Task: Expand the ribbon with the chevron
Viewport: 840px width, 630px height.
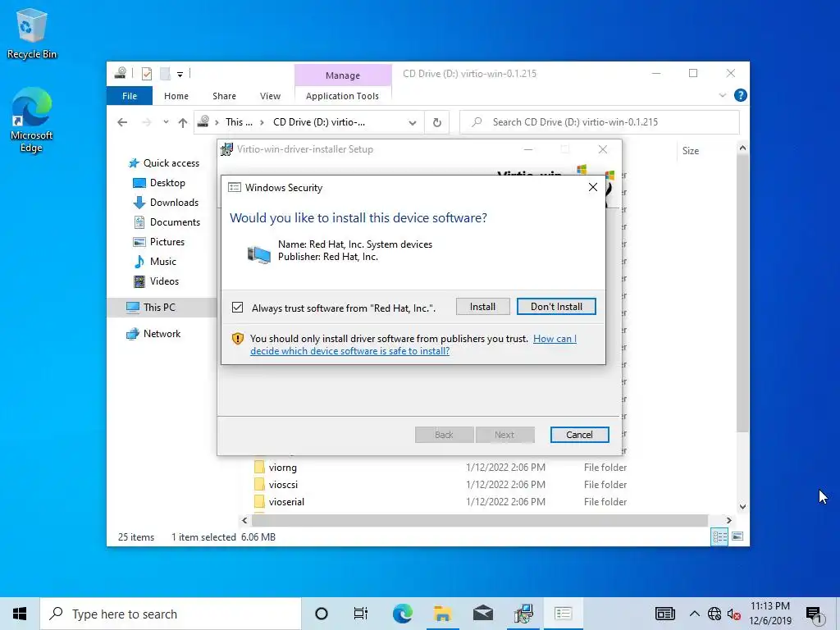Action: coord(722,95)
